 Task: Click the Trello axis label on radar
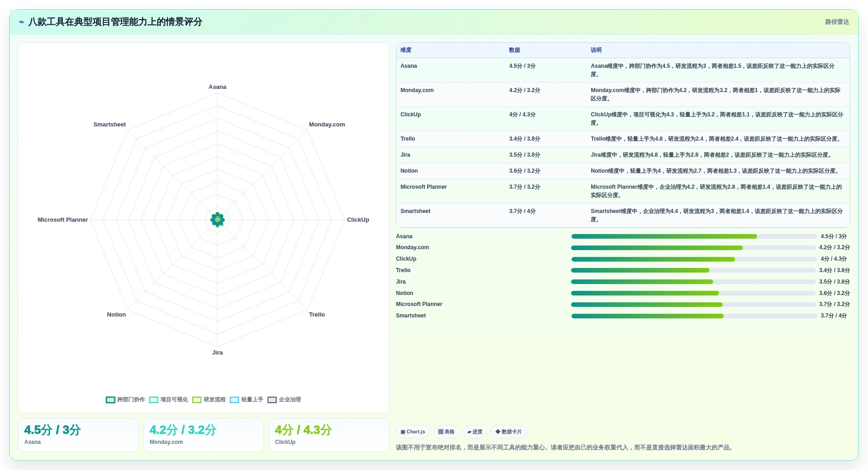[317, 315]
